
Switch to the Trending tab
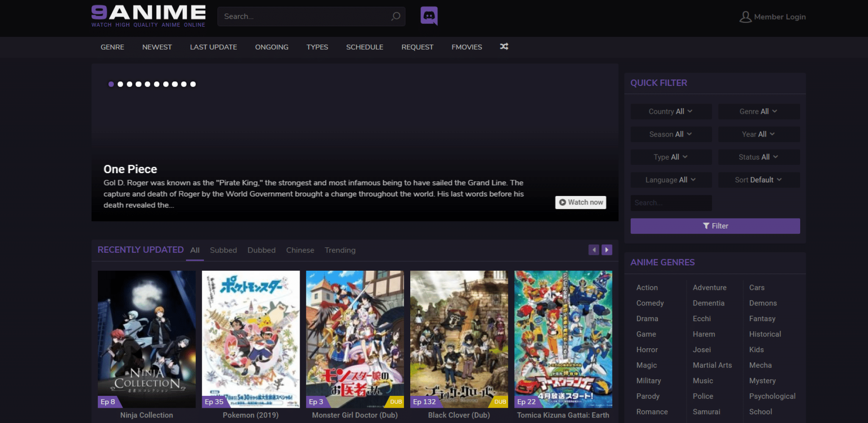click(340, 250)
